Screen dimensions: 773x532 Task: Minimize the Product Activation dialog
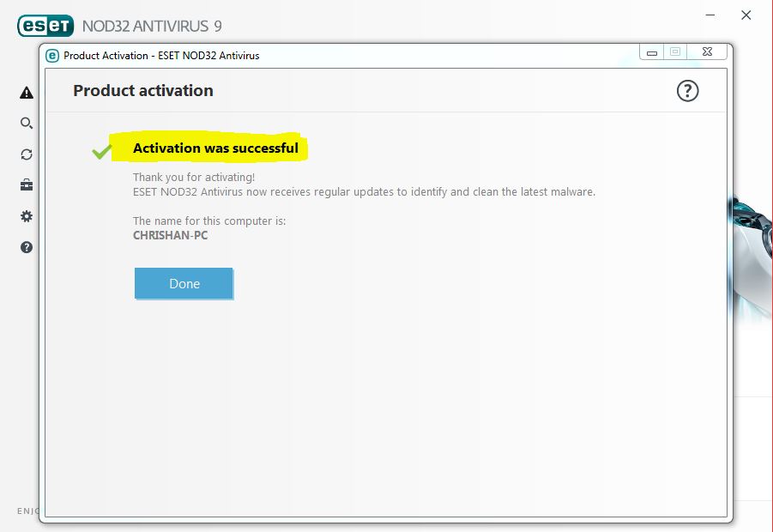pyautogui.click(x=652, y=51)
